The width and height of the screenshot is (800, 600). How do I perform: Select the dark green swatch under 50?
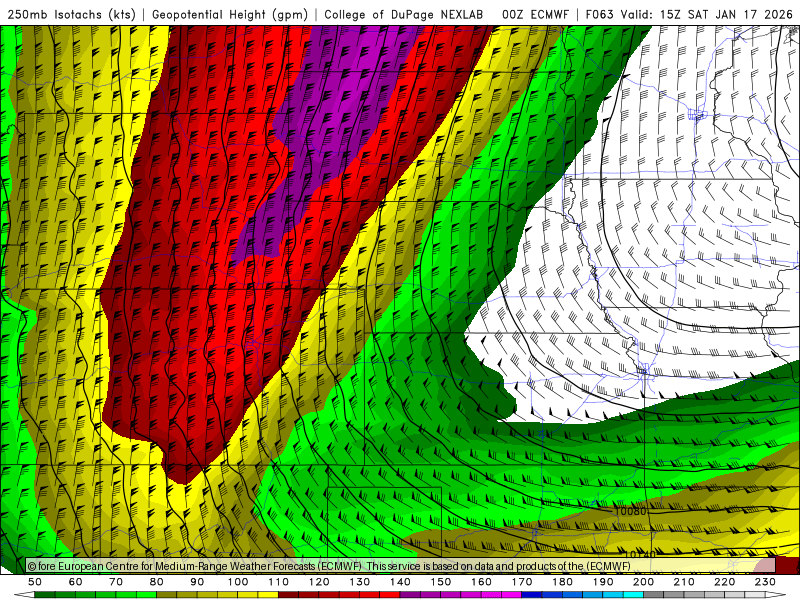tap(45, 595)
